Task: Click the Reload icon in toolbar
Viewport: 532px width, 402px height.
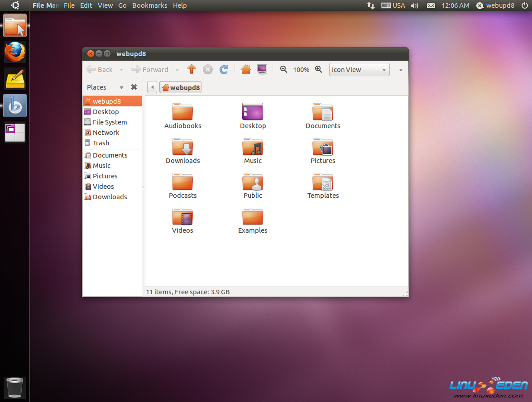Action: pos(224,69)
